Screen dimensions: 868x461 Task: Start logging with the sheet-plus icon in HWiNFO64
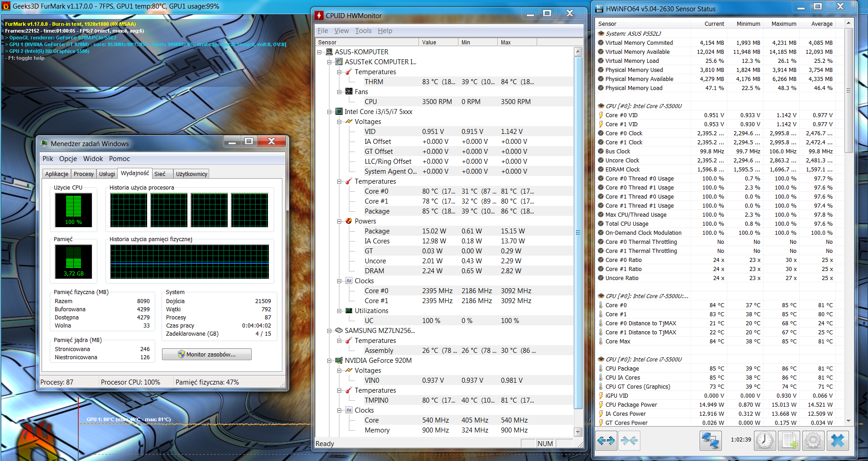click(789, 440)
